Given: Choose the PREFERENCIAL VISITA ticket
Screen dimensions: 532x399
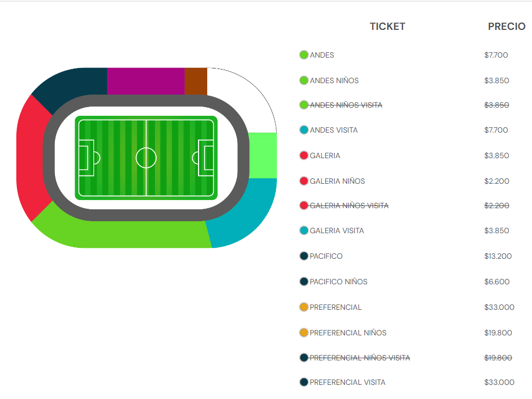Looking at the screenshot, I should pos(348,382).
